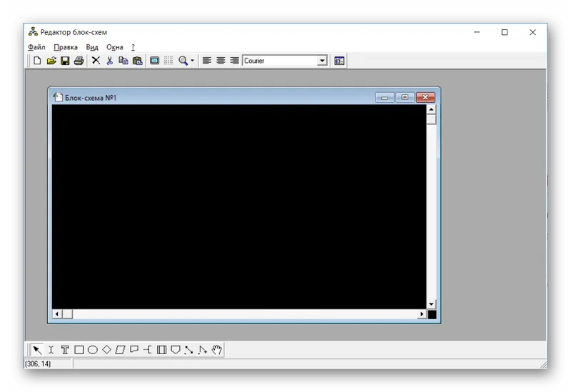
Task: Center-align the text
Action: (x=221, y=61)
